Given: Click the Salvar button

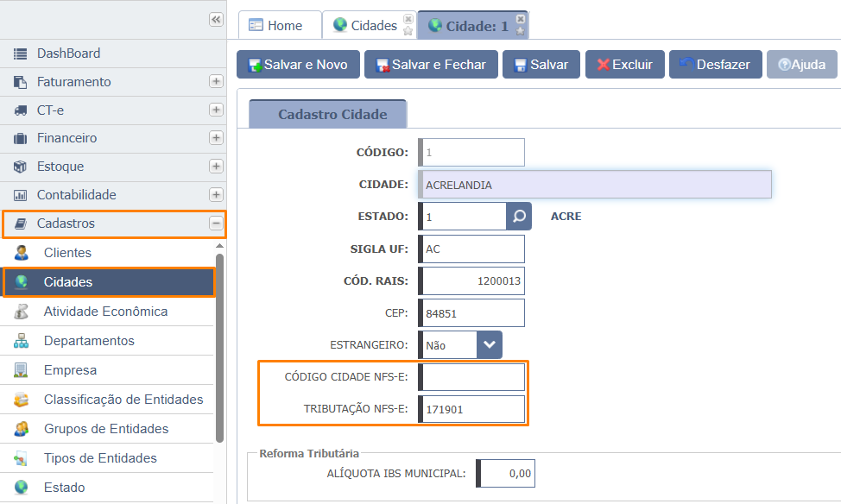Looking at the screenshot, I should click(541, 65).
